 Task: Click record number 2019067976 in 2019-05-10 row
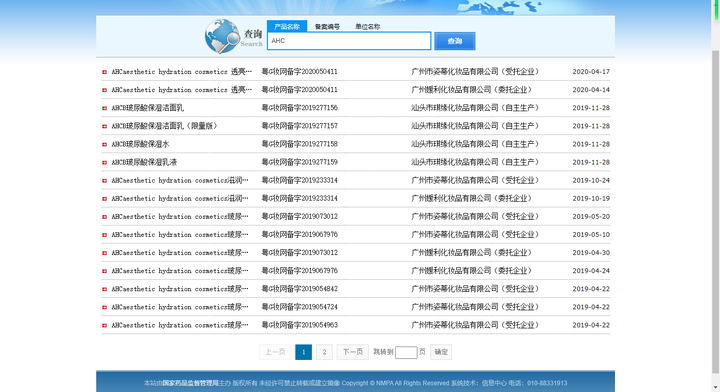tap(299, 235)
